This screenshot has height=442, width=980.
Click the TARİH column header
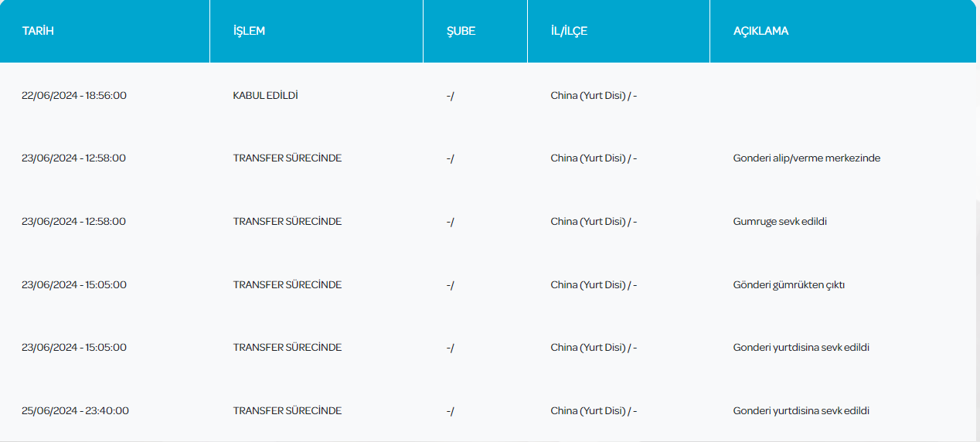point(38,31)
